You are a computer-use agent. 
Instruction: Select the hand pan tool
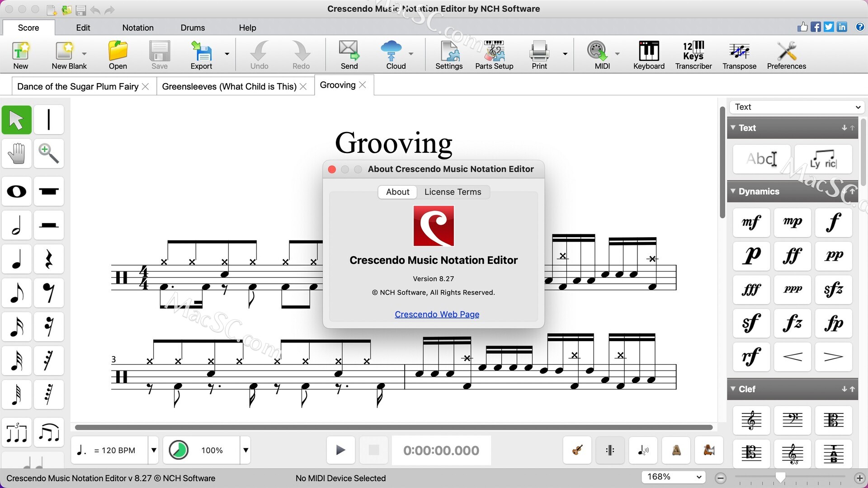[x=16, y=154]
